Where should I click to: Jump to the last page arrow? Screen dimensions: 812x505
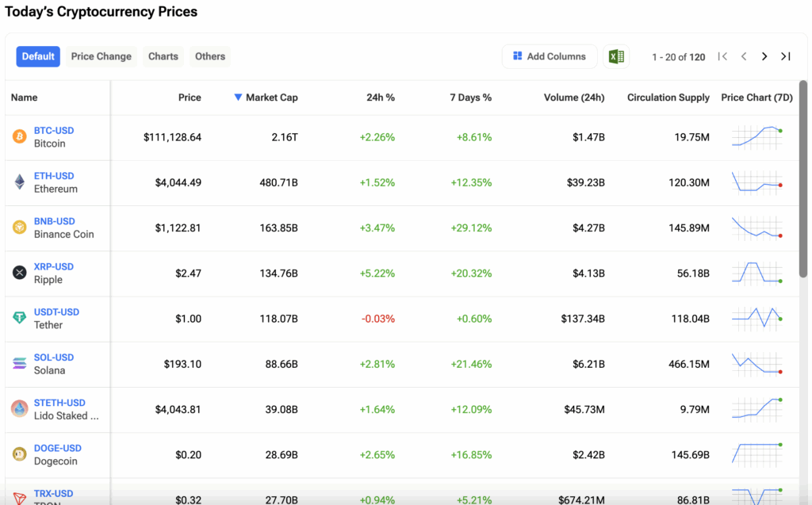pos(785,56)
